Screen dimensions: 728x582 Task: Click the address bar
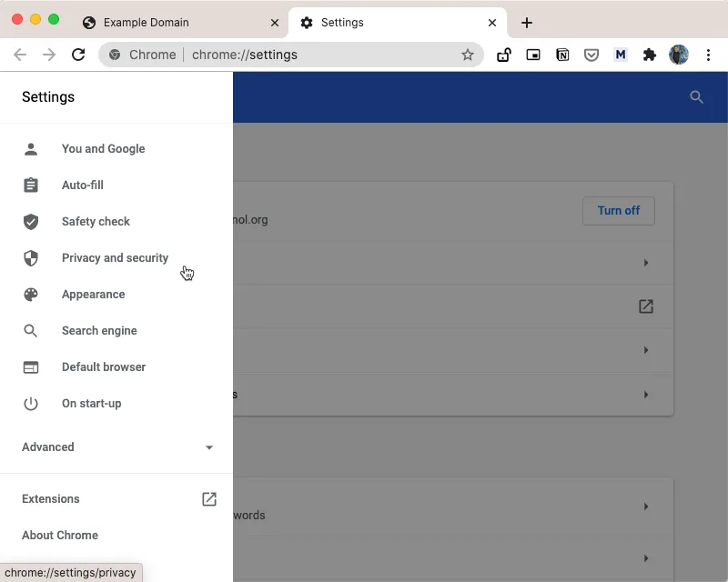273,55
